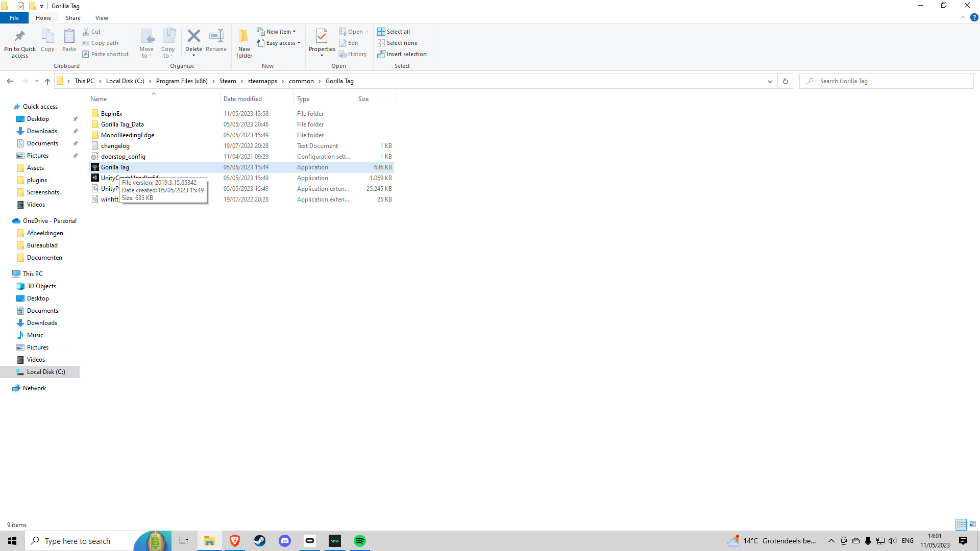This screenshot has width=980, height=551.
Task: Open Steam from the taskbar
Action: 260,541
